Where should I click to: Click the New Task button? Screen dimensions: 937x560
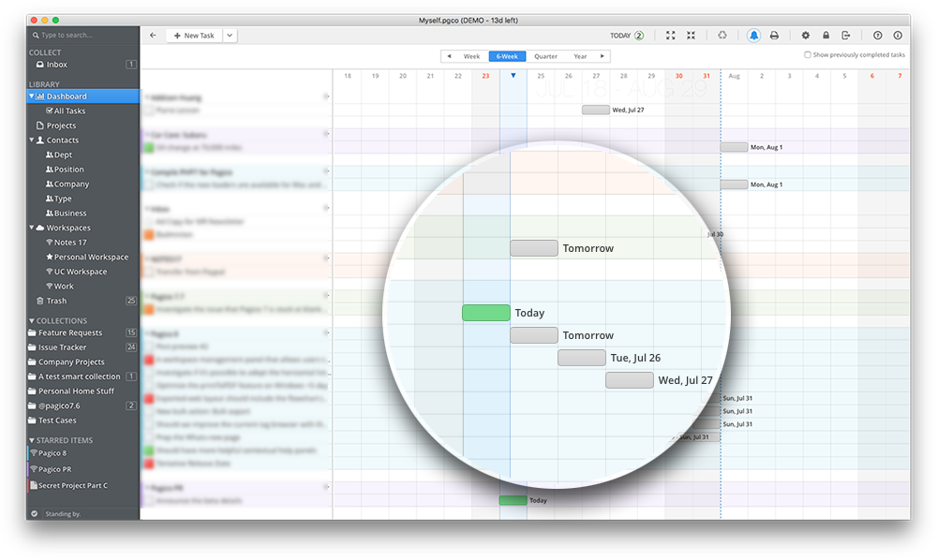(194, 36)
